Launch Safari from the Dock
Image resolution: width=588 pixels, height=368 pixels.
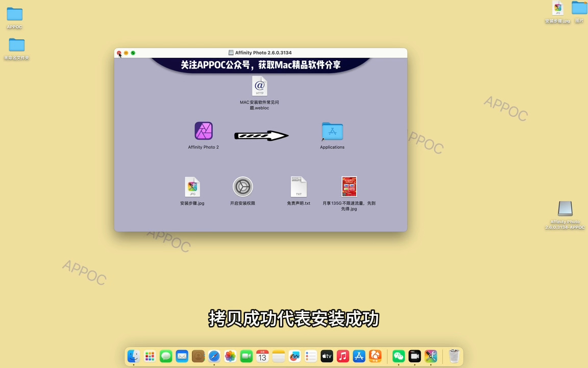point(214,356)
